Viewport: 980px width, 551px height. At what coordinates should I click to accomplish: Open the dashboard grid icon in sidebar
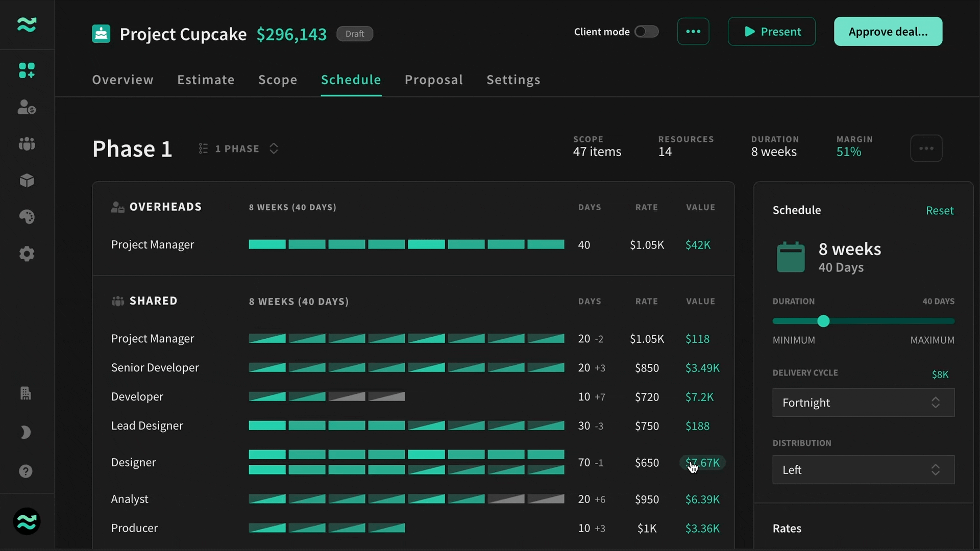pyautogui.click(x=27, y=70)
